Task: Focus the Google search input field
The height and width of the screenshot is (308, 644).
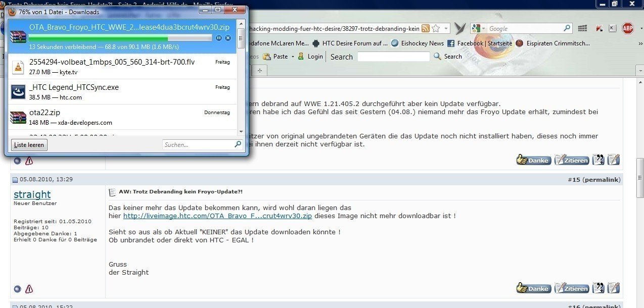Action: point(526,29)
